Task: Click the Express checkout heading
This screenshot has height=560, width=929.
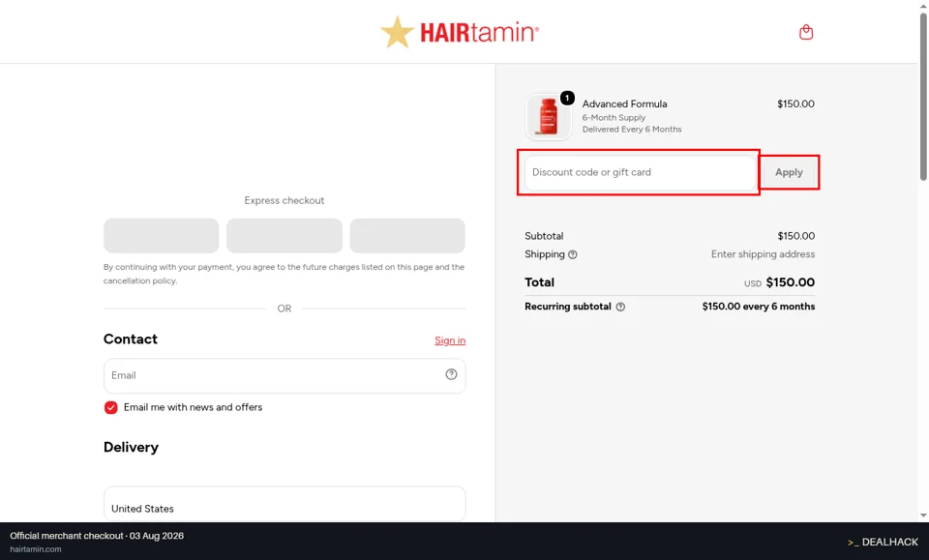Action: point(285,200)
